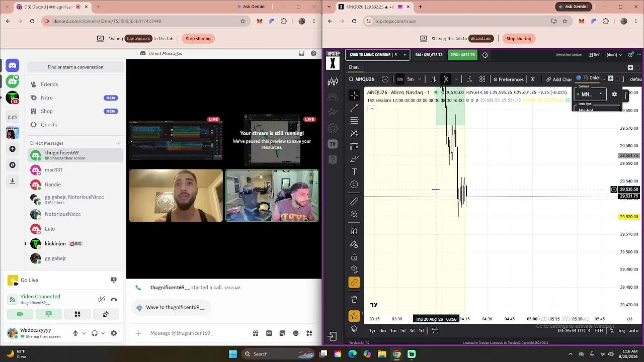The height and width of the screenshot is (362, 644).
Task: Open the indicators fx menu
Action: pos(469,79)
